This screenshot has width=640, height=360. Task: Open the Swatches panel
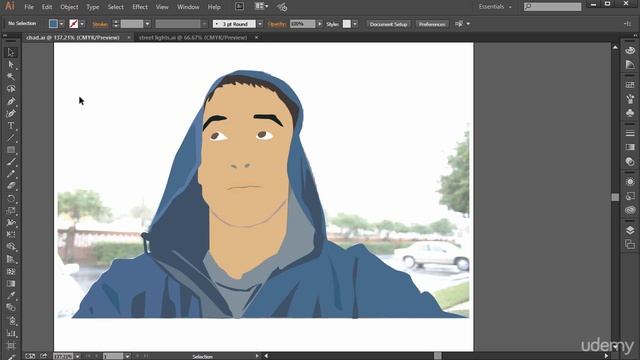(x=630, y=85)
